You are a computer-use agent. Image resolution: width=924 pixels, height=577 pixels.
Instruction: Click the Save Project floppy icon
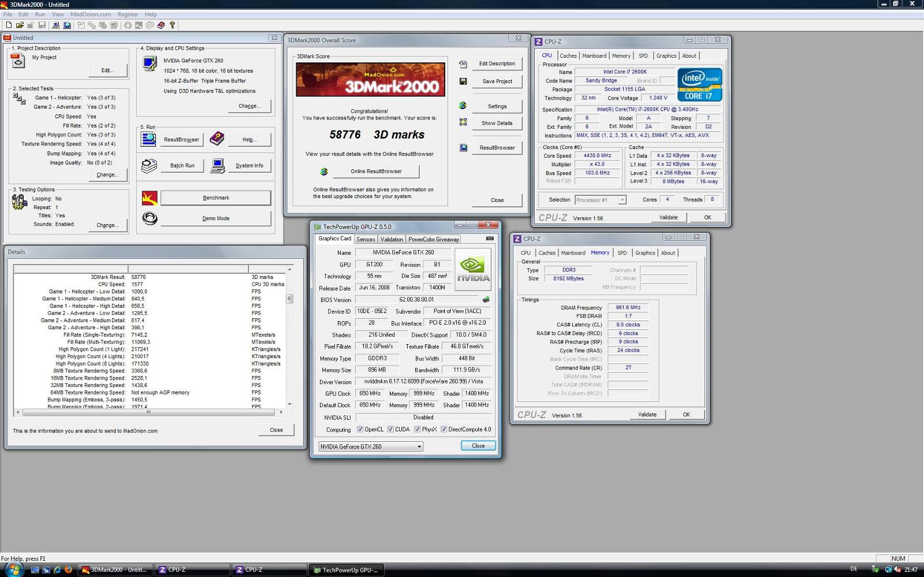click(463, 81)
